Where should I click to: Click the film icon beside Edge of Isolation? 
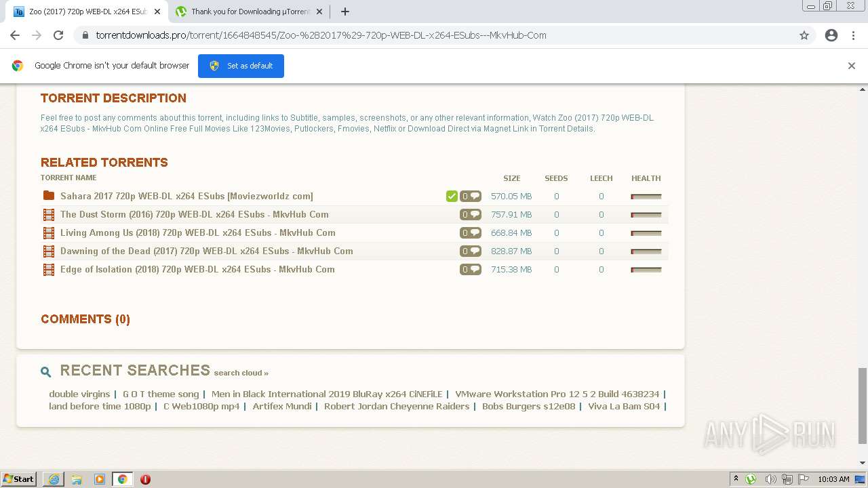[49, 269]
